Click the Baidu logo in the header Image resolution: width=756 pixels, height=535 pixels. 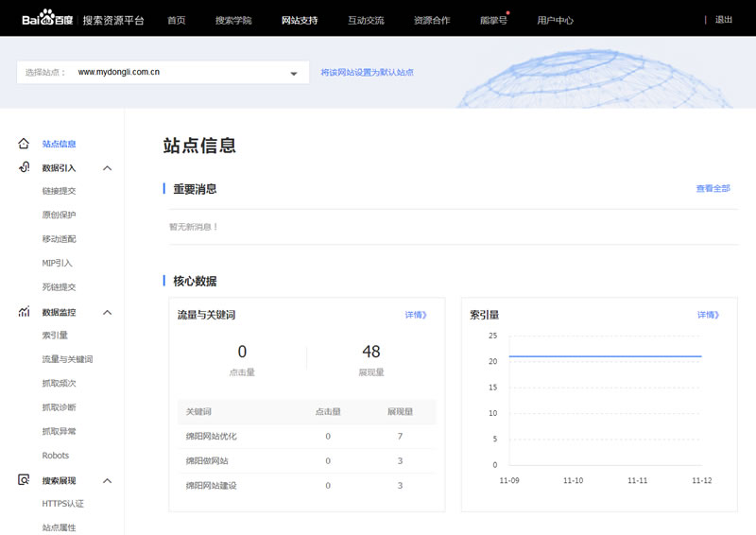tap(47, 18)
